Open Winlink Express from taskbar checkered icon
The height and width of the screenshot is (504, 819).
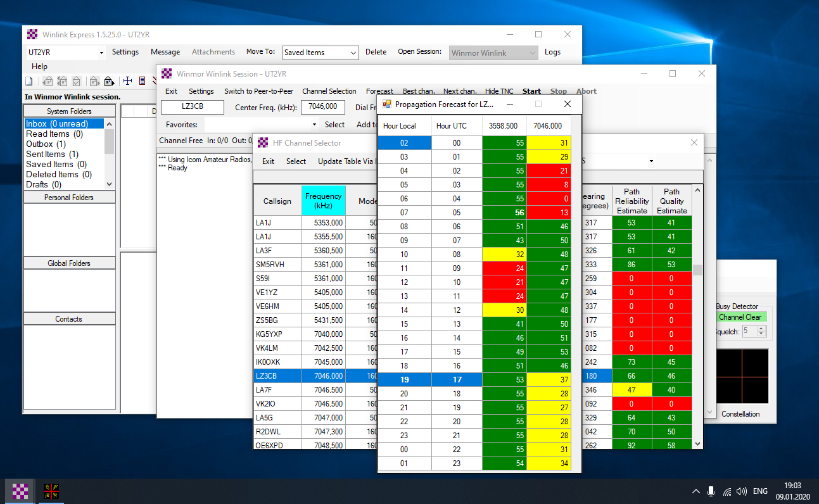(21, 491)
